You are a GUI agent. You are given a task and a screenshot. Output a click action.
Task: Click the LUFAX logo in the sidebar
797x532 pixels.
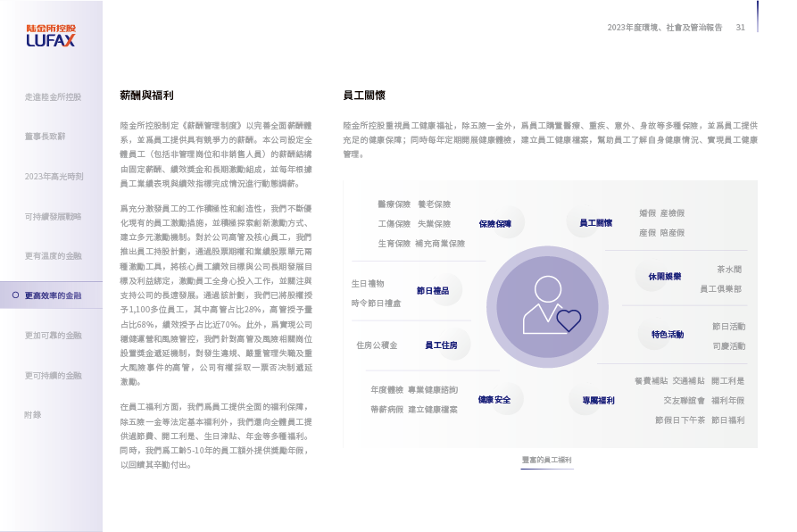point(51,36)
